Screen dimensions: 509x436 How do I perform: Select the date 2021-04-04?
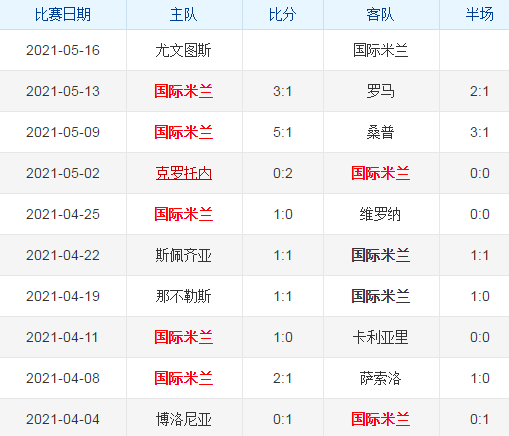click(x=63, y=419)
